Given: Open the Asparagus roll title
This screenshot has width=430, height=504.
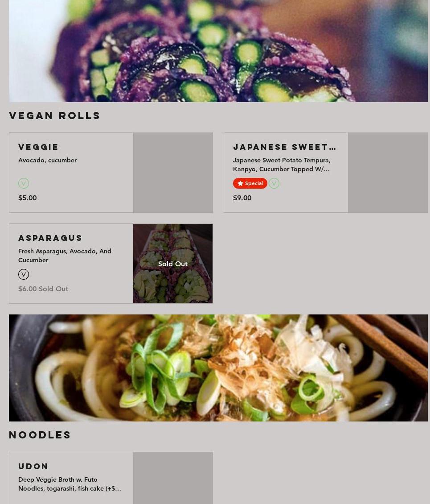Looking at the screenshot, I should click(50, 238).
